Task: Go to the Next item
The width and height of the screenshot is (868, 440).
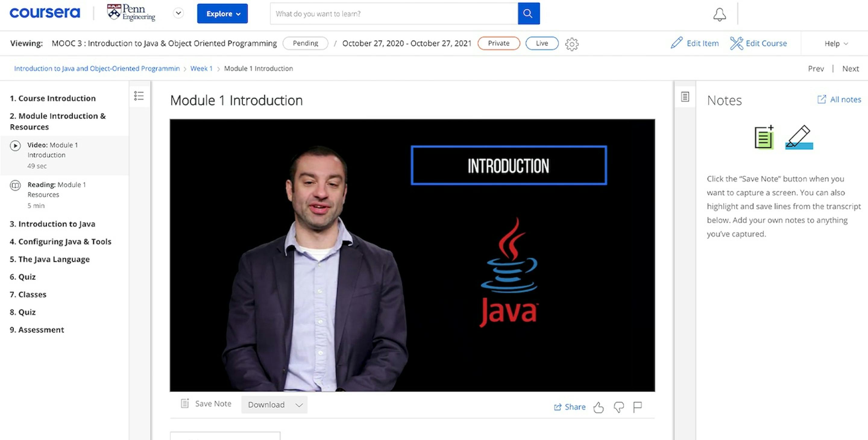Action: pos(851,69)
